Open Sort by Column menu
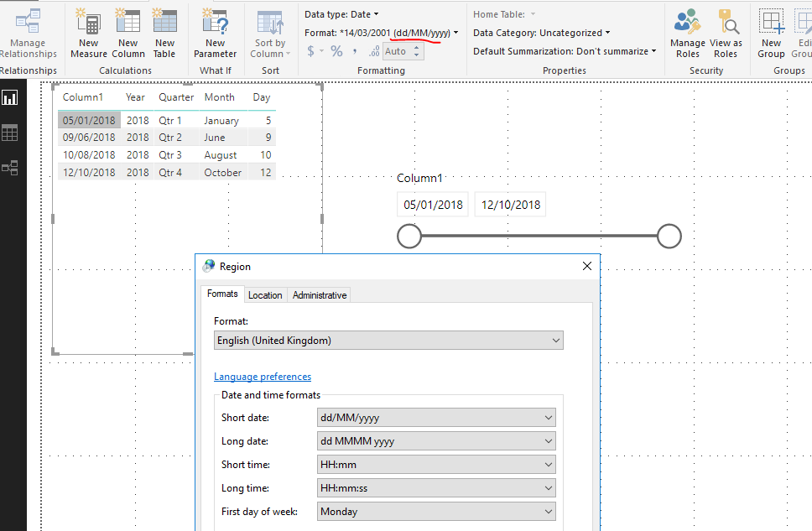This screenshot has width=812, height=531. pos(270,34)
